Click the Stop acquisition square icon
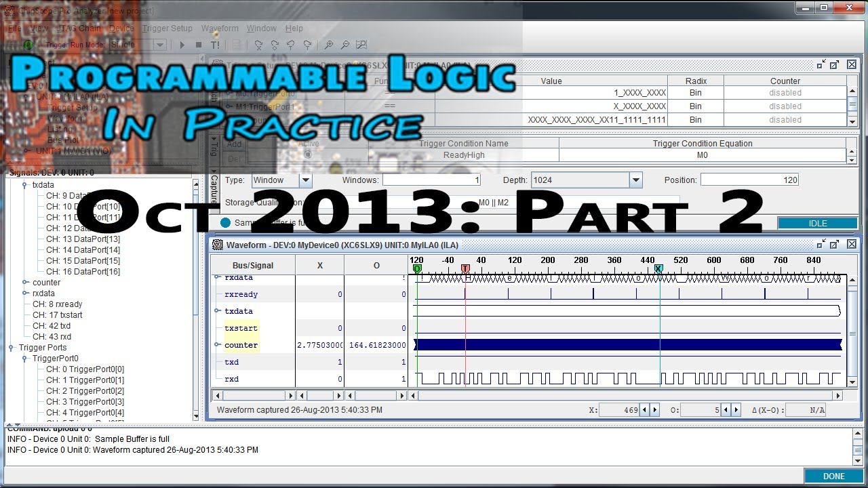868x488 pixels. (x=199, y=45)
